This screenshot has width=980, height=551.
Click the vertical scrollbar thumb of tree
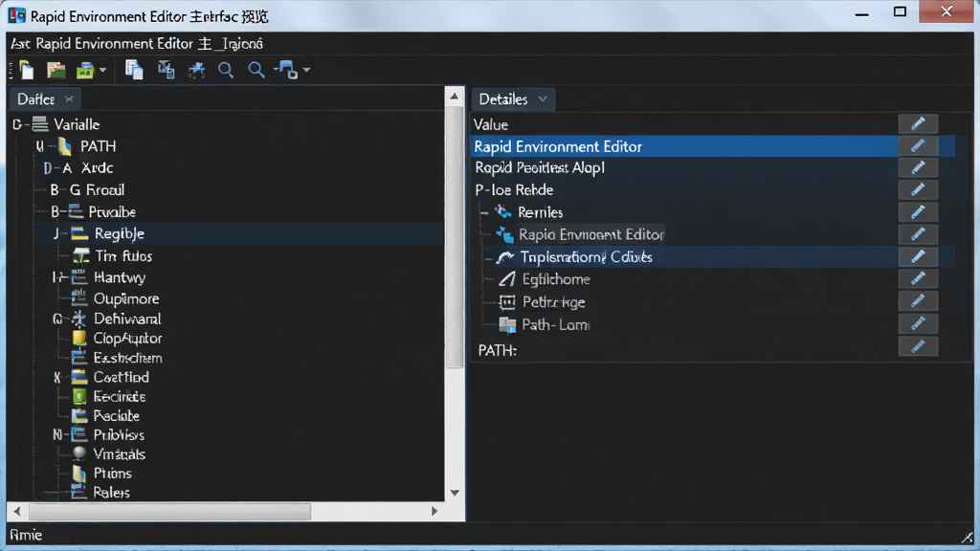click(455, 237)
